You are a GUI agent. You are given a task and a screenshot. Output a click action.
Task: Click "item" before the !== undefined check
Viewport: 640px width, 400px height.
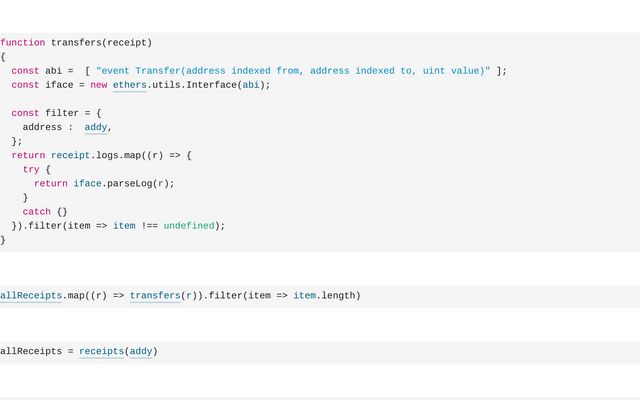click(124, 226)
